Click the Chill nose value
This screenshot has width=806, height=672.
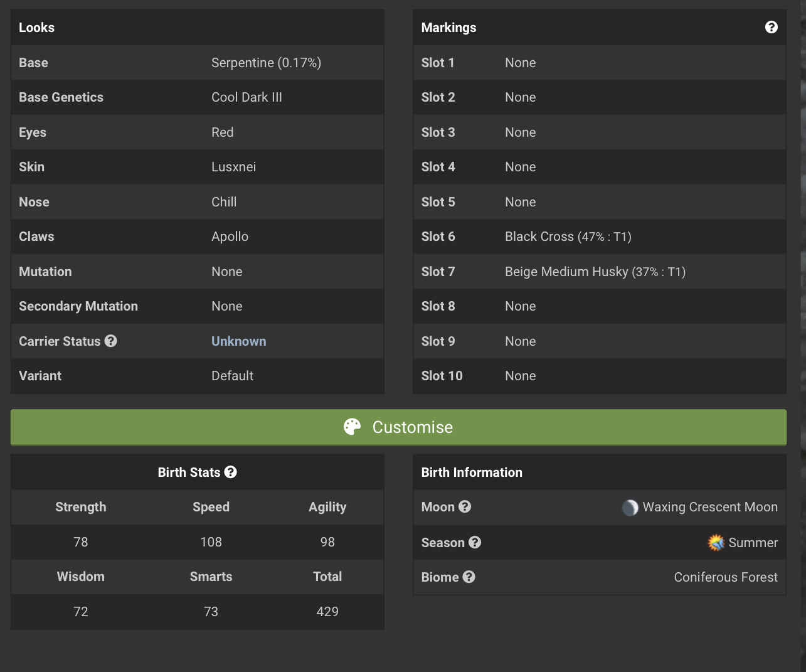(x=224, y=202)
